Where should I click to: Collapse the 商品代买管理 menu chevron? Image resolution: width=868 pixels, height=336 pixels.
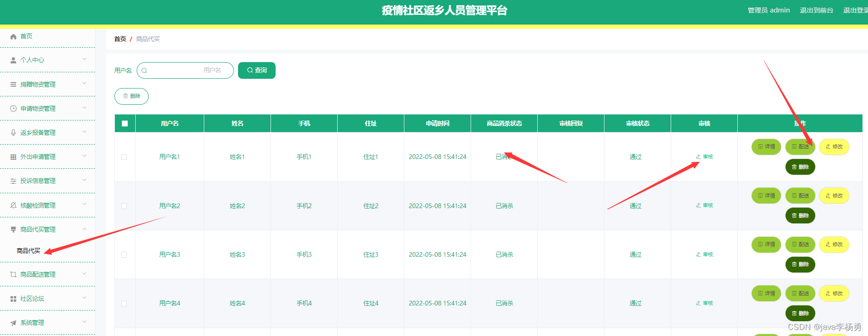tap(84, 228)
